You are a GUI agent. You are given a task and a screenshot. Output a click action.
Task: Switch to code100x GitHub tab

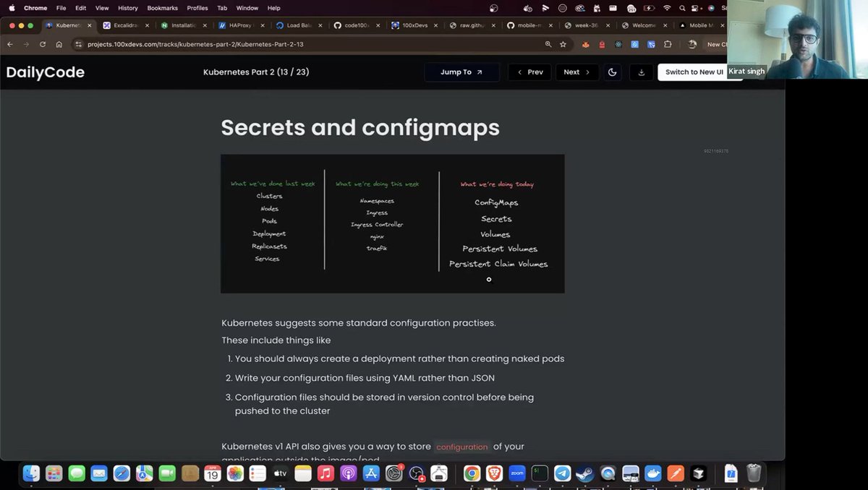coord(356,25)
